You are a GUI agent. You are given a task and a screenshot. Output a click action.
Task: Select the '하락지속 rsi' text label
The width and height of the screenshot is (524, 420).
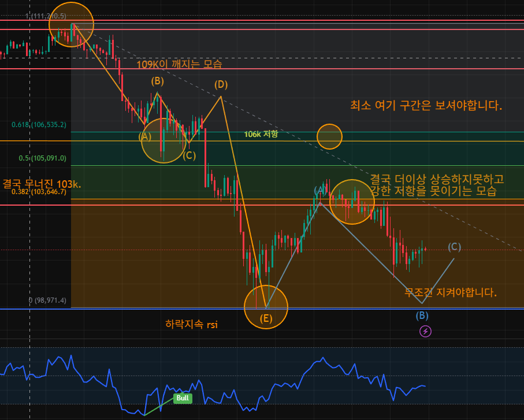pyautogui.click(x=191, y=325)
